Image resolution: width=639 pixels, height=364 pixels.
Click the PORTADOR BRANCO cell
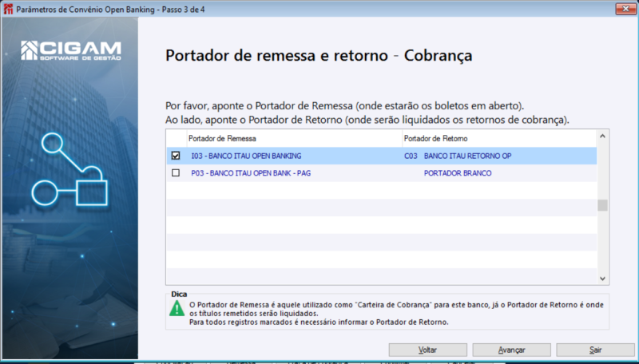[458, 173]
